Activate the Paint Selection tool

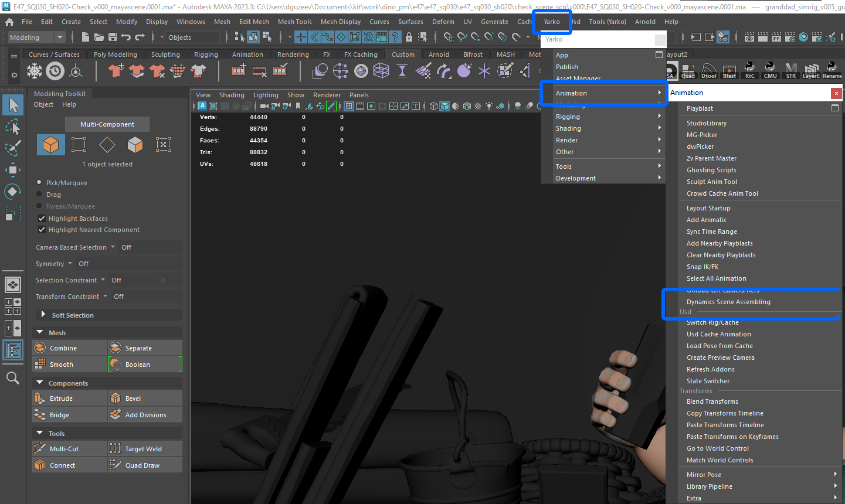tap(13, 148)
